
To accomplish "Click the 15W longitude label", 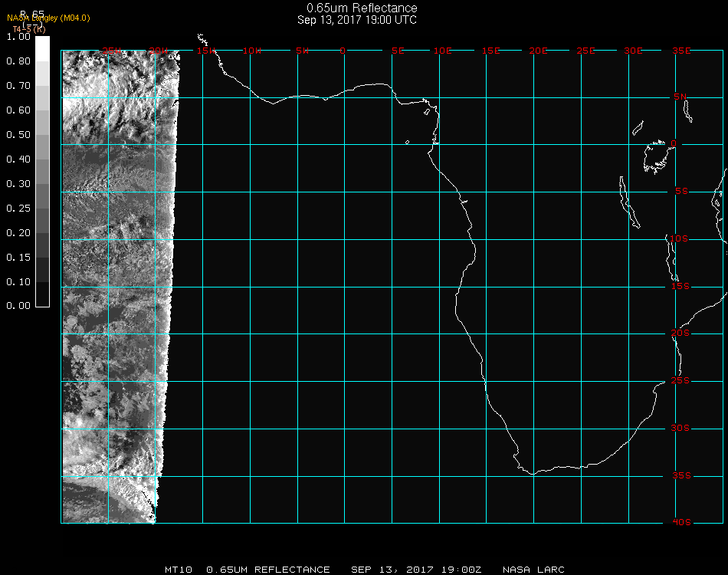I will tap(205, 51).
